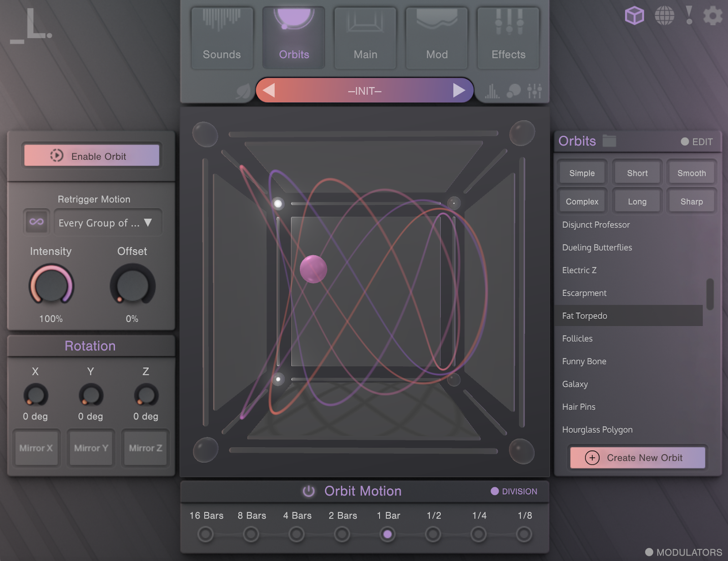Select the Galaxy orbit

point(629,384)
